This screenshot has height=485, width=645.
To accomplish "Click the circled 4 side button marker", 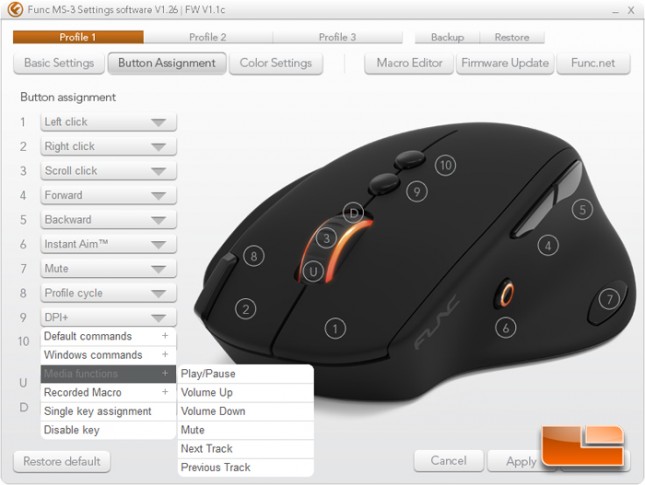I will click(x=548, y=246).
